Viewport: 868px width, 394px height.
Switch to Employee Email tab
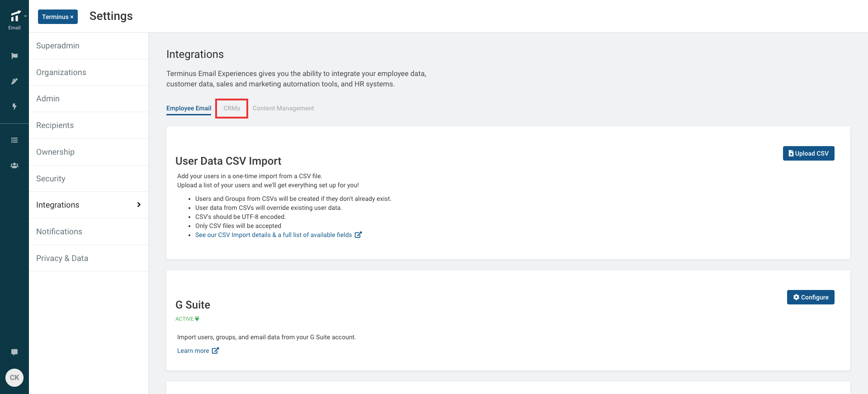[x=189, y=108]
